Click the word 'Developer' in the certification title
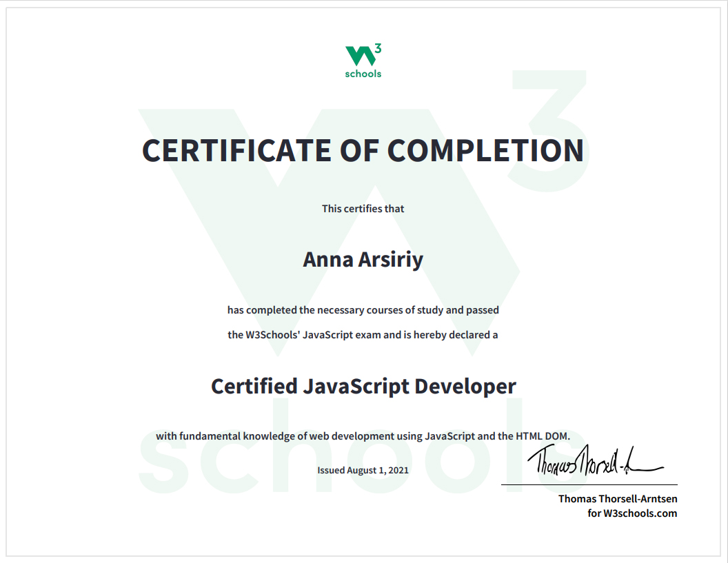728x563 pixels. tap(465, 386)
